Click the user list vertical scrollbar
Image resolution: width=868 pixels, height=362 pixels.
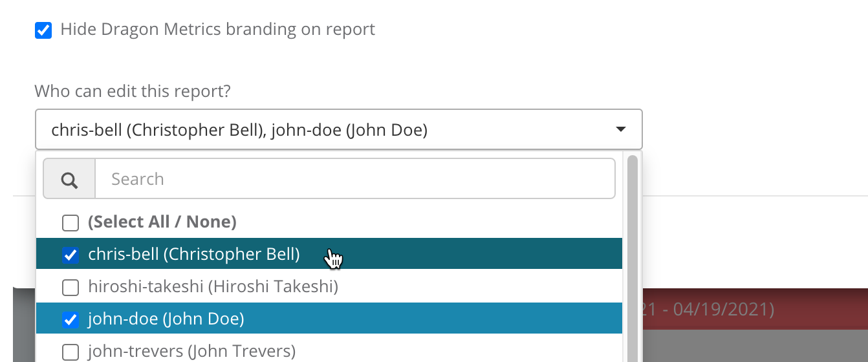coord(632,259)
